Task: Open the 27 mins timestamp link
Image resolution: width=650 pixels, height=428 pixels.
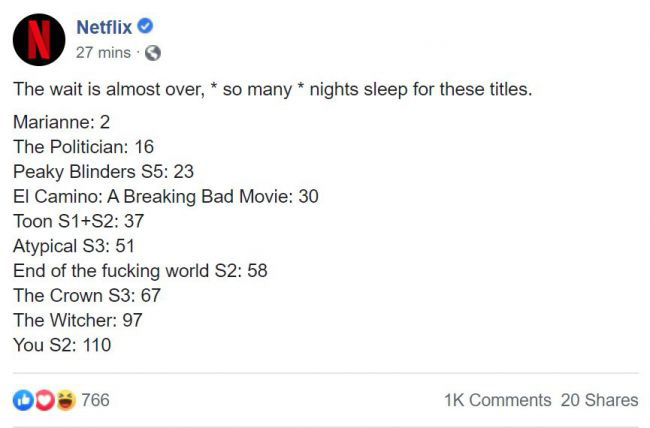Action: click(x=103, y=52)
